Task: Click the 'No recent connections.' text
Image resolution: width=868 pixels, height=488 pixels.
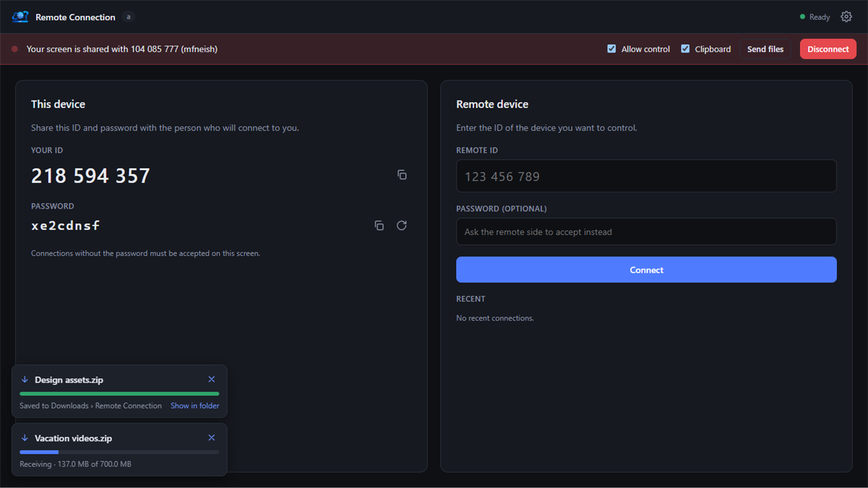Action: pyautogui.click(x=495, y=318)
